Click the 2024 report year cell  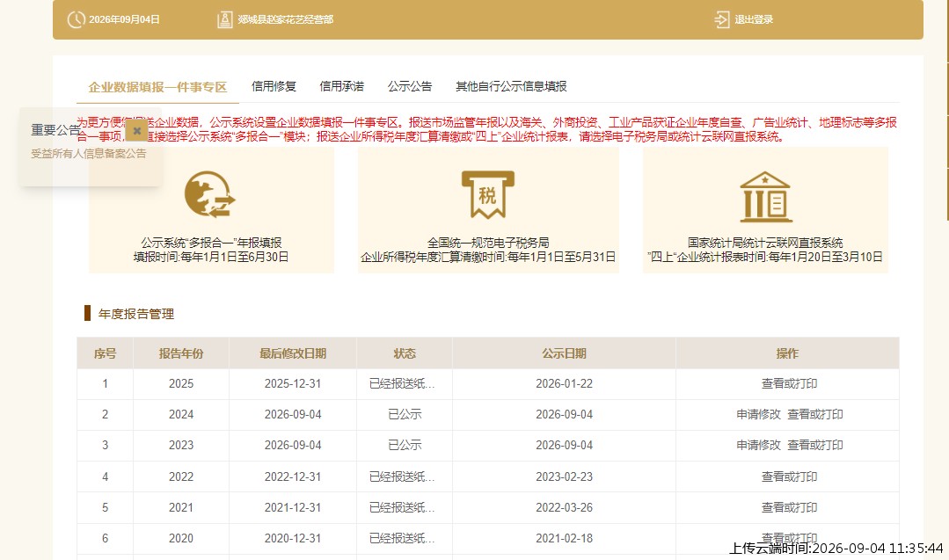(x=181, y=414)
